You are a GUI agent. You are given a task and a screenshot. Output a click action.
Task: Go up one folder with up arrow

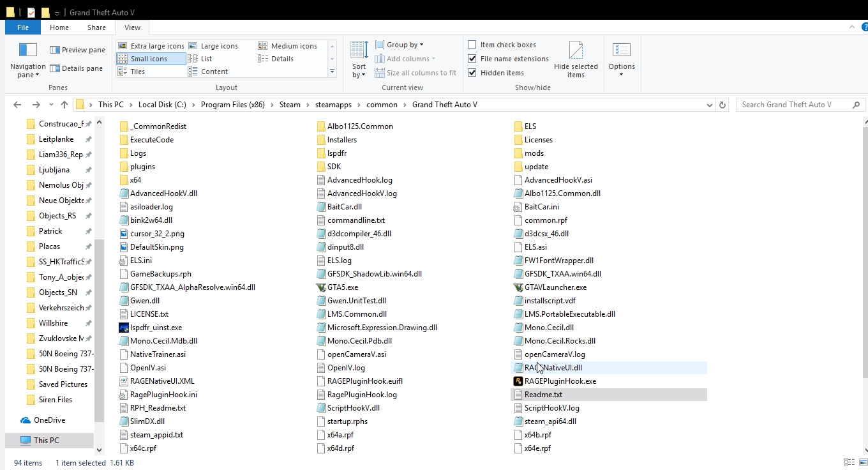click(64, 105)
